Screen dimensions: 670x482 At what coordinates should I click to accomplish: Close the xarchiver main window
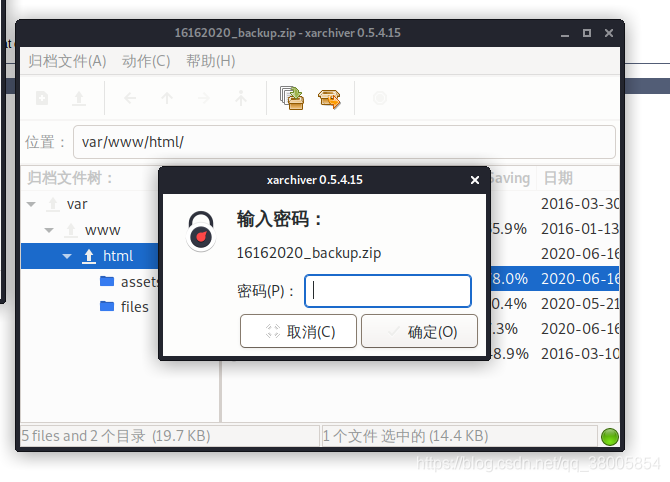[x=609, y=33]
